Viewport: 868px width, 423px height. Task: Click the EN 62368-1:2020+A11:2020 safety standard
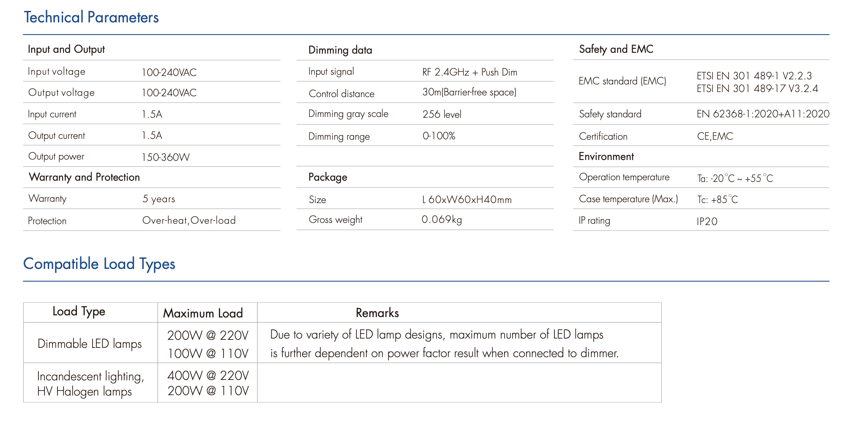tap(763, 114)
